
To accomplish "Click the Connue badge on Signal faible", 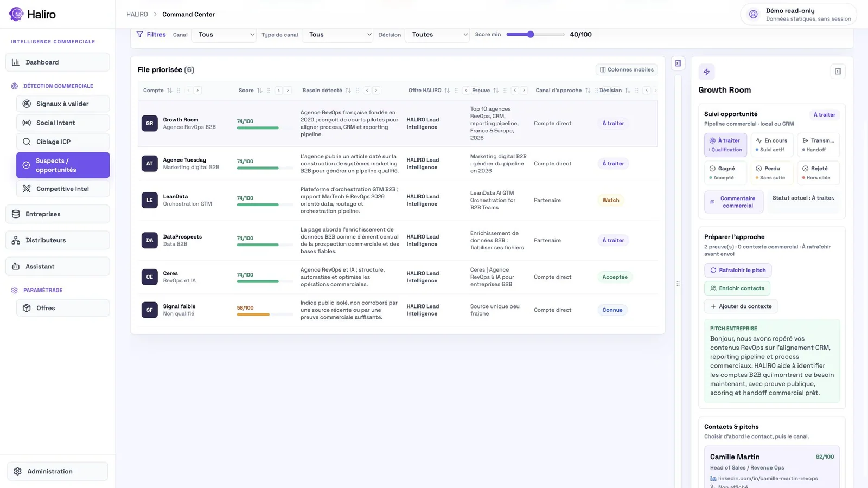I will pos(612,310).
